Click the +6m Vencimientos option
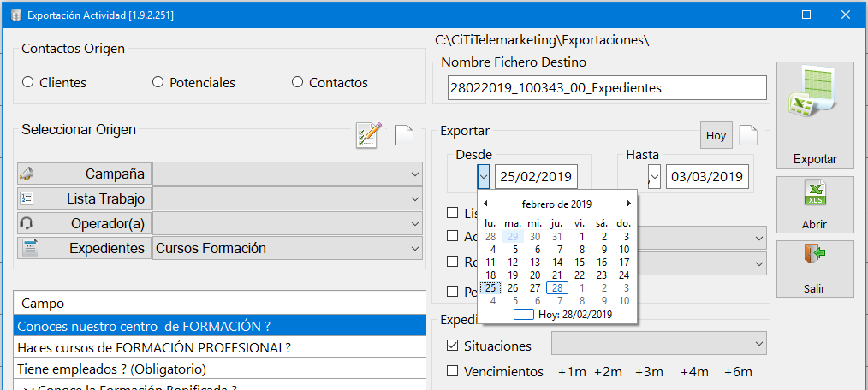Image resolution: width=868 pixels, height=390 pixels. [x=739, y=372]
